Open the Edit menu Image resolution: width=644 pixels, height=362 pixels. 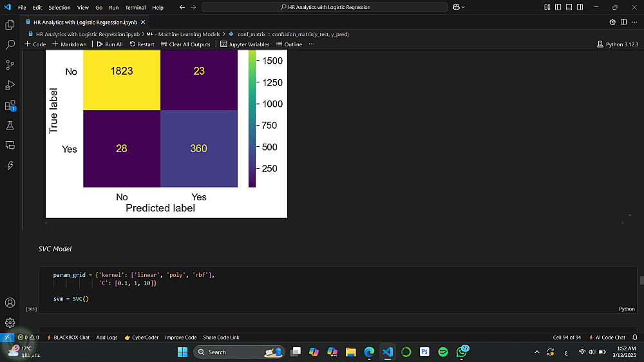pyautogui.click(x=37, y=7)
